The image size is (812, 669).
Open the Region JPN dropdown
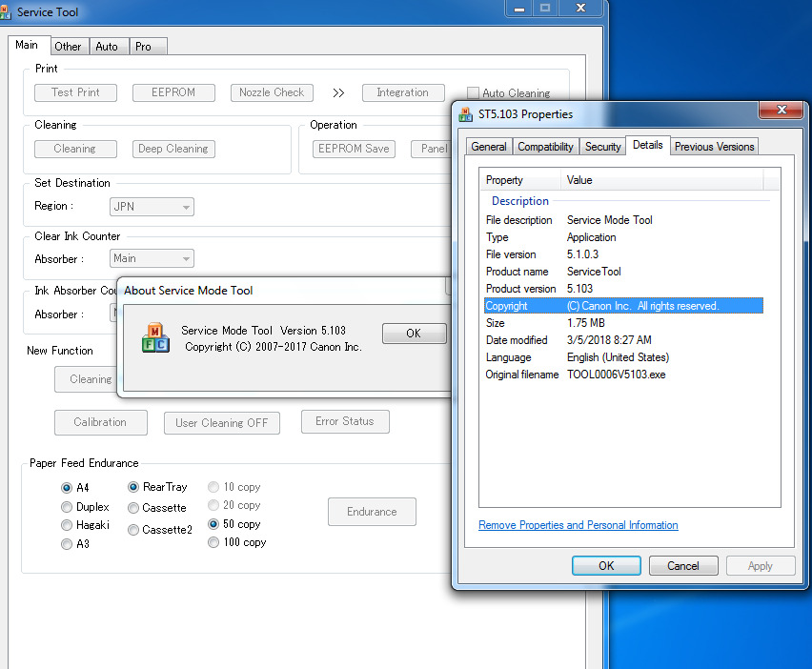click(x=152, y=207)
